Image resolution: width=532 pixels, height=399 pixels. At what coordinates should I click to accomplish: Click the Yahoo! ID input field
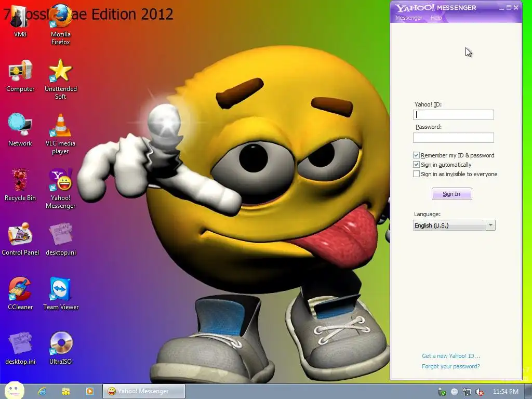453,115
